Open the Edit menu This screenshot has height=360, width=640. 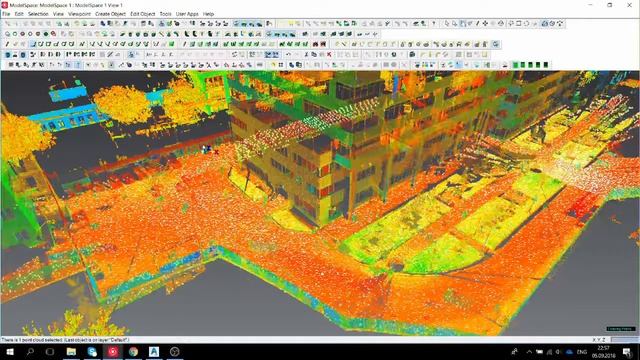pos(19,14)
